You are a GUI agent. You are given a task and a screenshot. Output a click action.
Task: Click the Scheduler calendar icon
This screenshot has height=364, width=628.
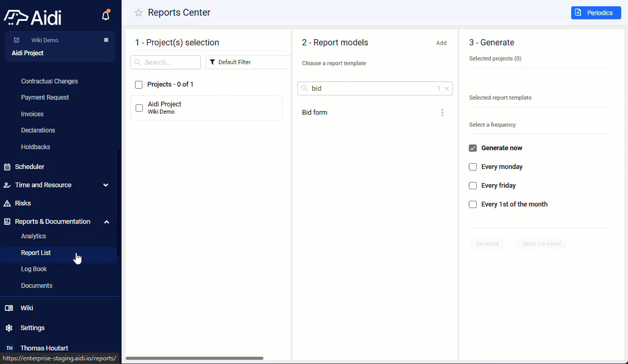tap(7, 167)
